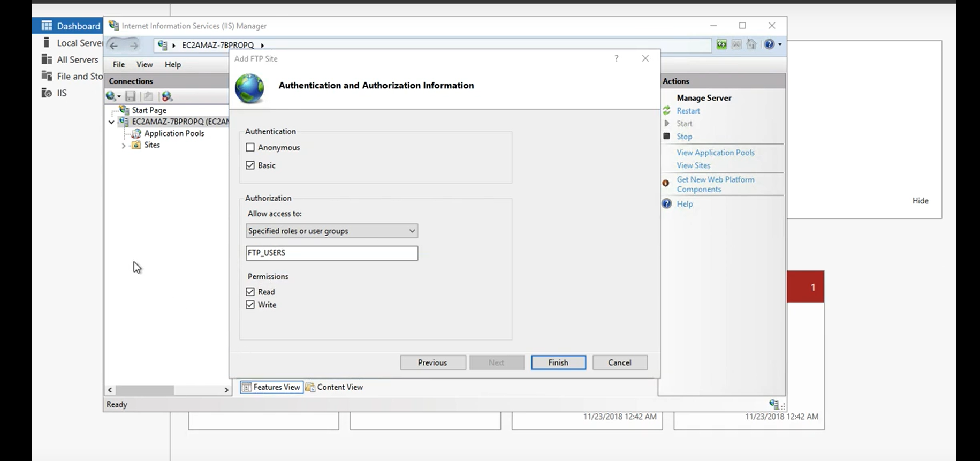Open the View menu

[x=145, y=64]
